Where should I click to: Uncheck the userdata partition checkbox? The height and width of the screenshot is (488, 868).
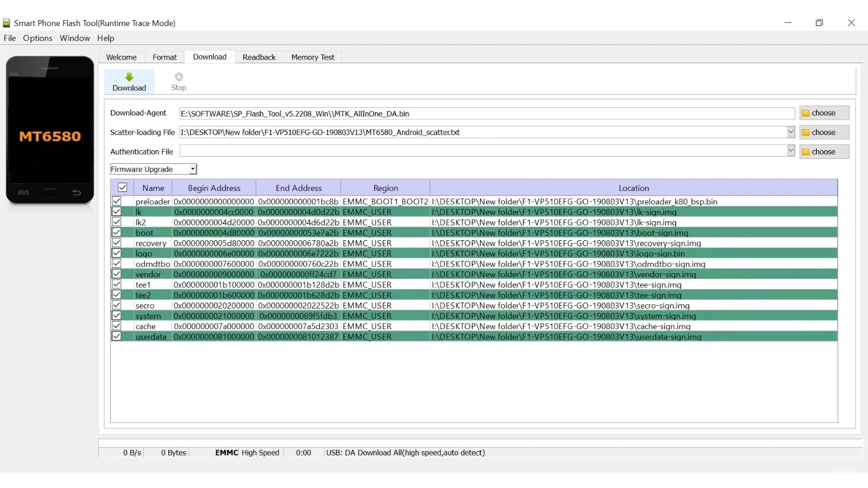point(117,336)
